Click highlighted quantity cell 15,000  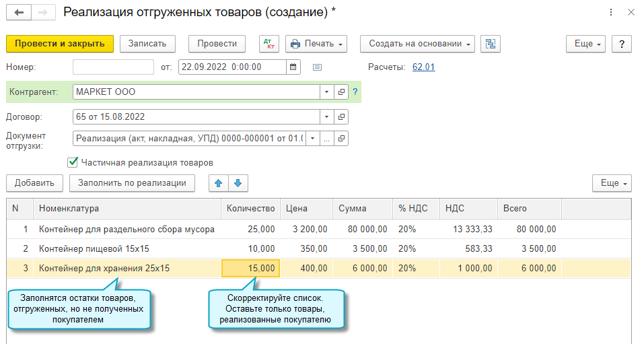(x=250, y=269)
